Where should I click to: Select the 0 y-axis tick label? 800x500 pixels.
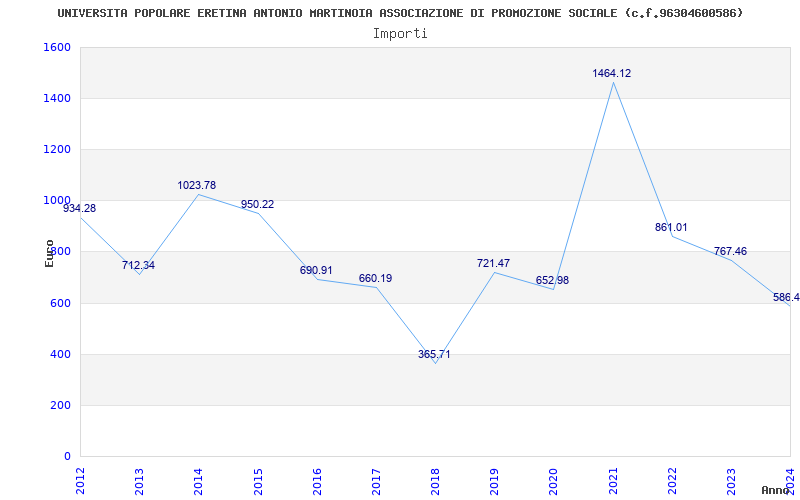click(x=67, y=456)
